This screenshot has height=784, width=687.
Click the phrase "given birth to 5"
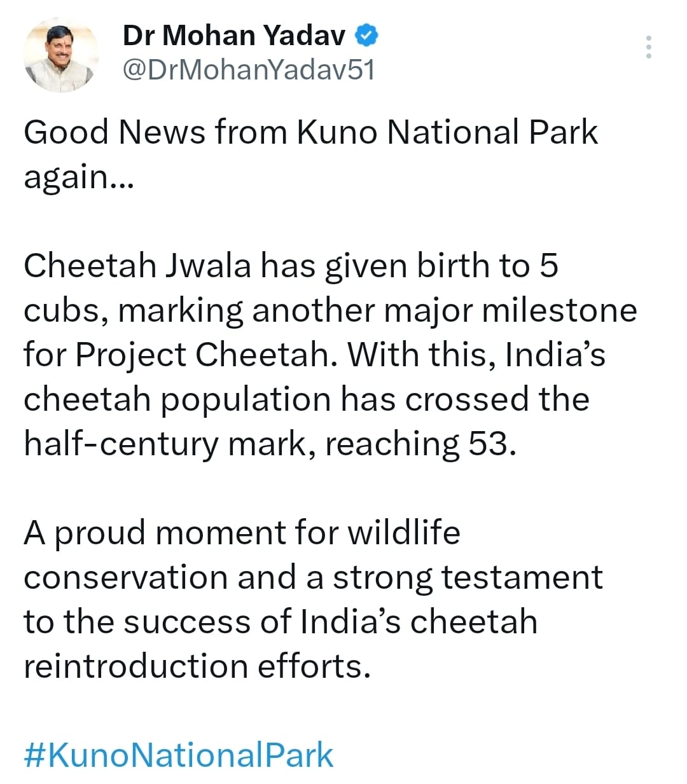pyautogui.click(x=441, y=266)
